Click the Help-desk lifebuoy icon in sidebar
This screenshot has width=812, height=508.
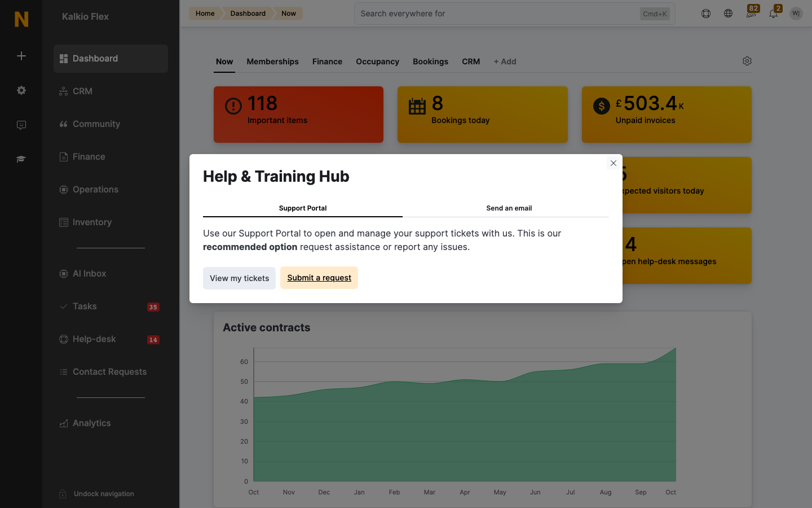point(64,339)
